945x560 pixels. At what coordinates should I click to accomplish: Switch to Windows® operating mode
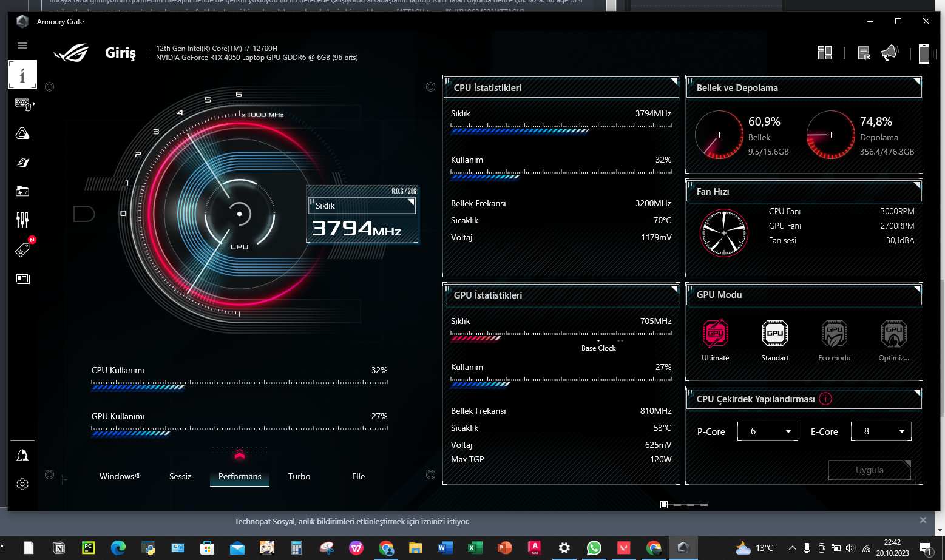pos(120,476)
